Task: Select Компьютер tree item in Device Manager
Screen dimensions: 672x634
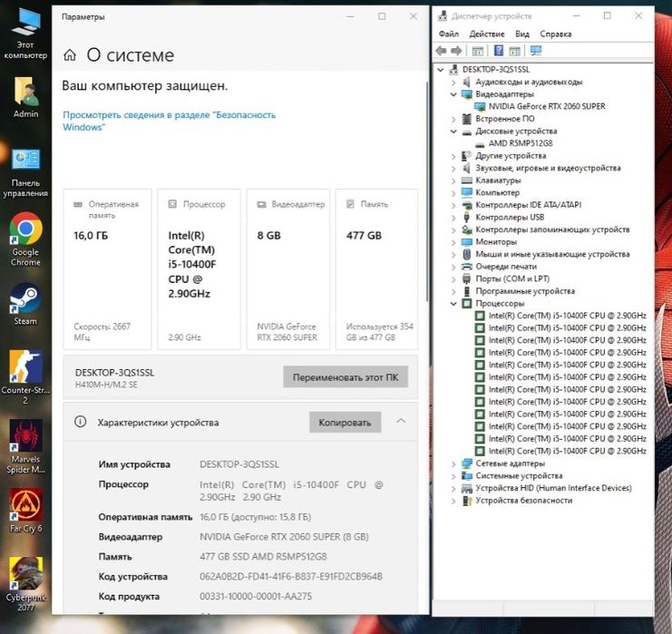Action: pyautogui.click(x=497, y=193)
